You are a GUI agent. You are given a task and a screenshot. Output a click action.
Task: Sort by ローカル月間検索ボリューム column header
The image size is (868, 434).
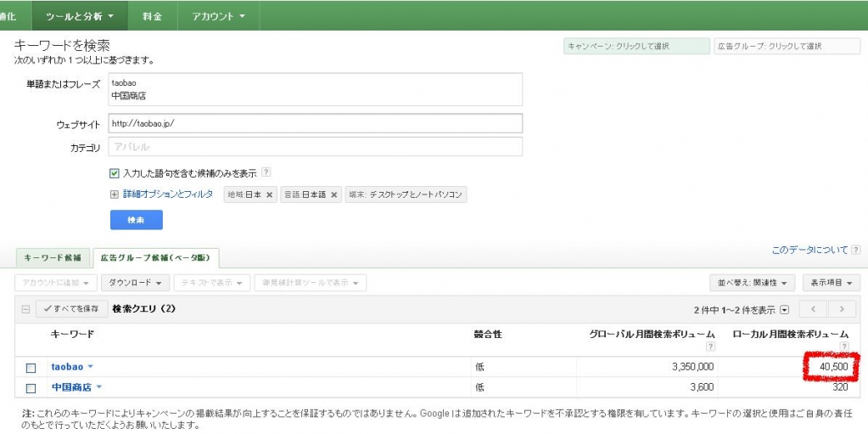[791, 335]
